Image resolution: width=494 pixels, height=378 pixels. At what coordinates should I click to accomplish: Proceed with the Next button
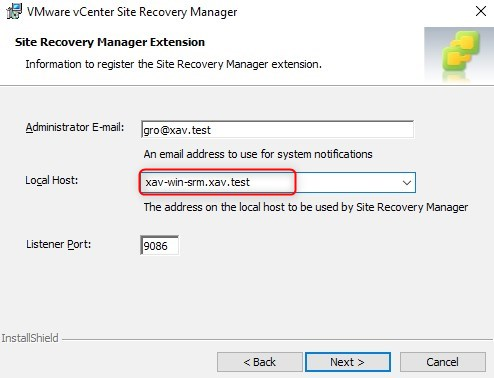tap(348, 362)
